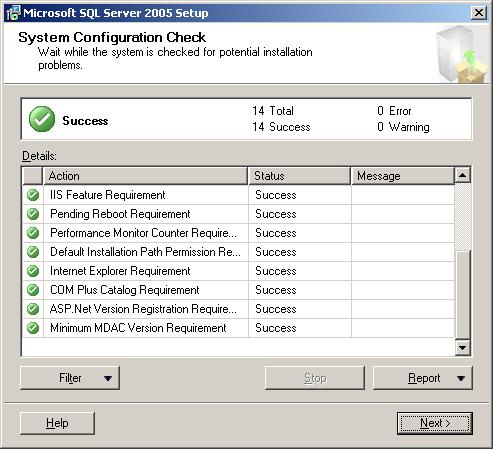
Task: Click the Pending Reboot Requirement status icon
Action: point(33,214)
